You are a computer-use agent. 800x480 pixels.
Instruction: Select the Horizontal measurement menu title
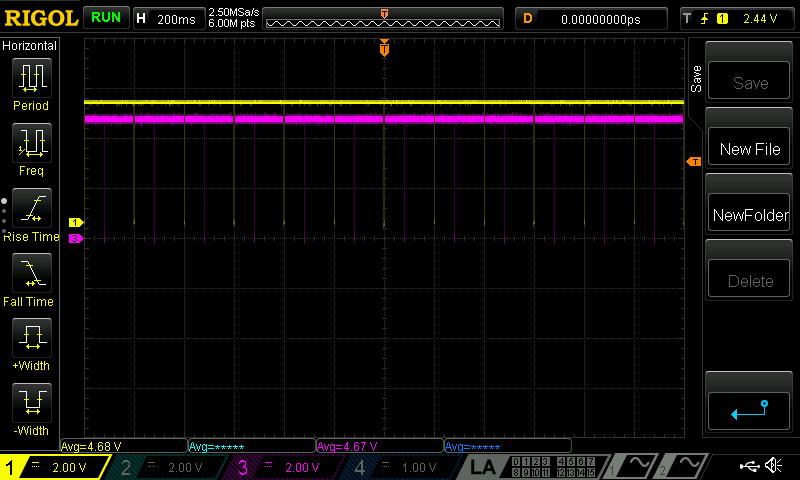30,46
